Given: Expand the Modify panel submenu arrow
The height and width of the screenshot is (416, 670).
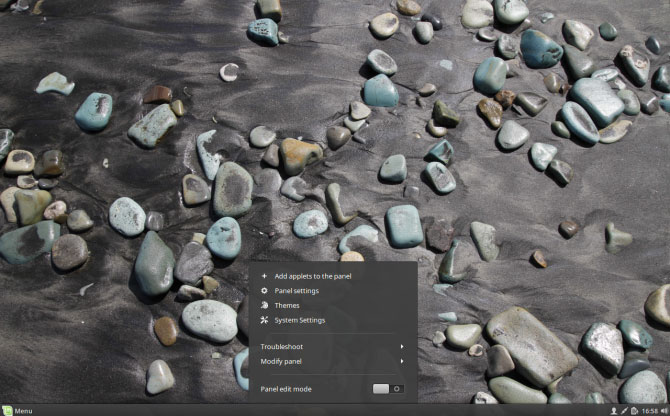Looking at the screenshot, I should click(402, 361).
